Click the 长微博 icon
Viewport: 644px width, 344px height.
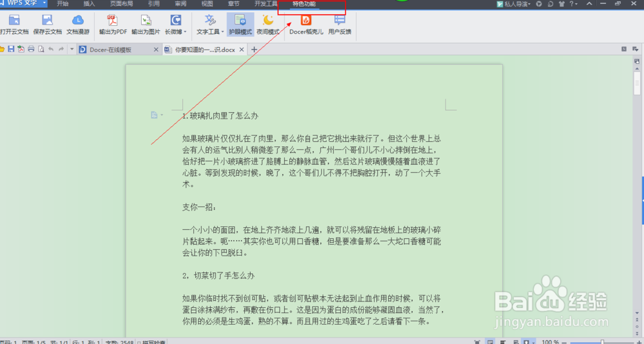176,21
